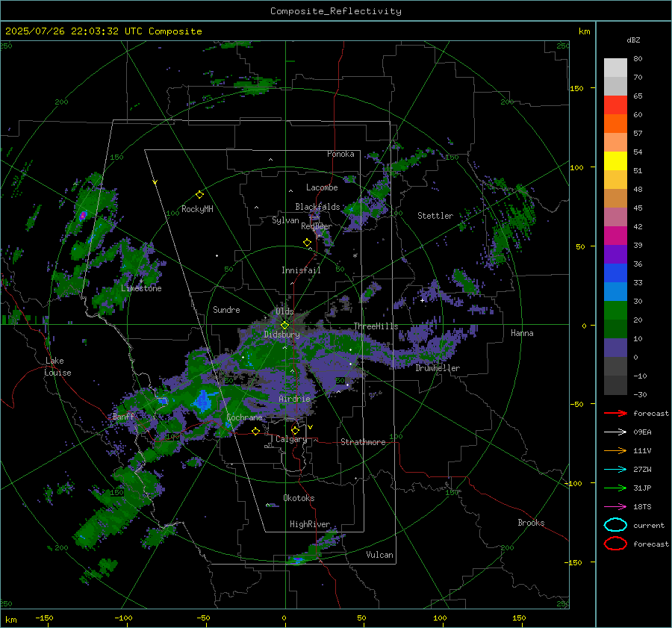Click the Lake Louise label
Screen dimensions: 672x628
57,367
